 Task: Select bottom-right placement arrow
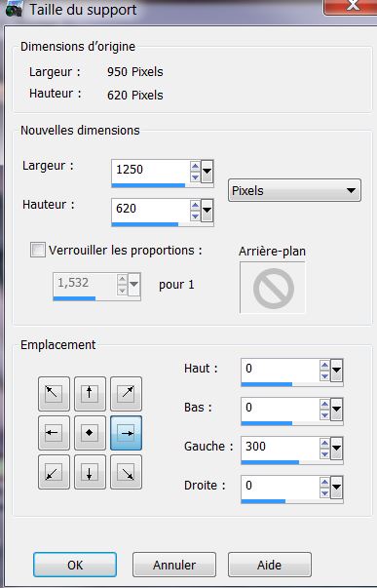126,472
